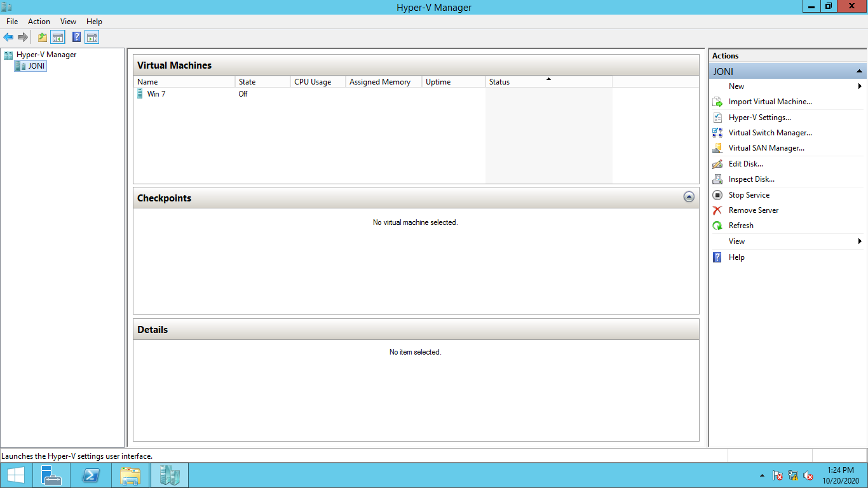Click Edit Disk... action
868x488 pixels.
point(746,164)
